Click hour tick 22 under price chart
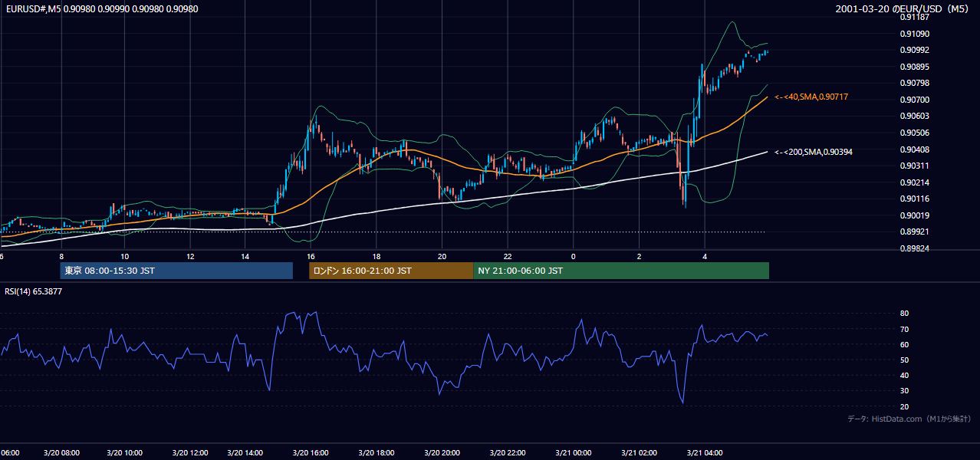Viewport: 980px width, 460px height. tap(508, 256)
